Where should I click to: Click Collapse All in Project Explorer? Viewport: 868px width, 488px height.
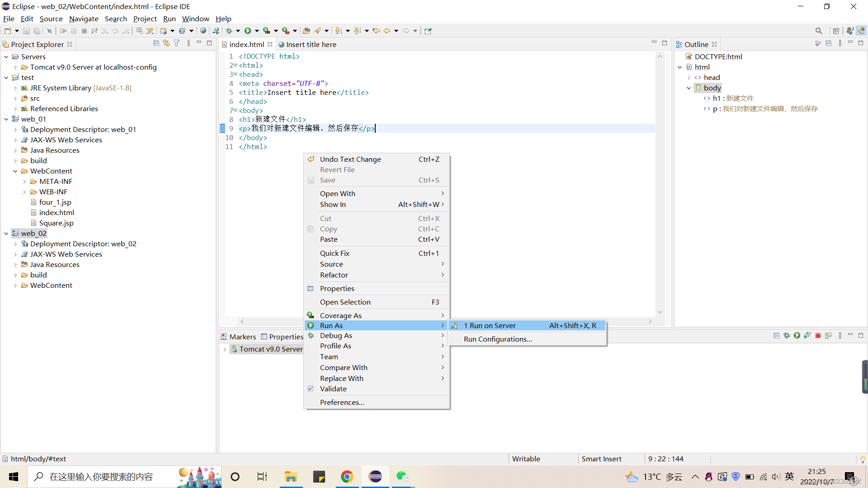[x=156, y=43]
